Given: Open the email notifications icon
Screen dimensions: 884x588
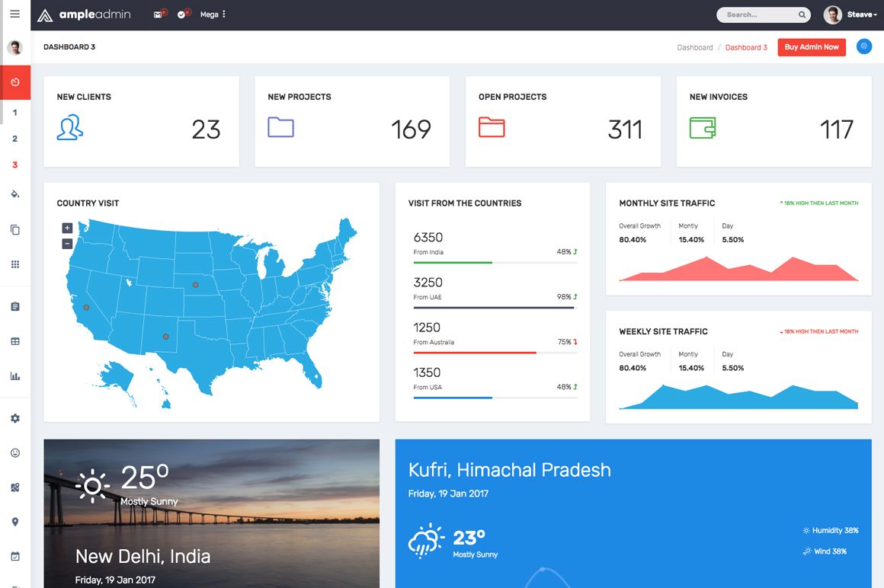Looking at the screenshot, I should [x=159, y=14].
